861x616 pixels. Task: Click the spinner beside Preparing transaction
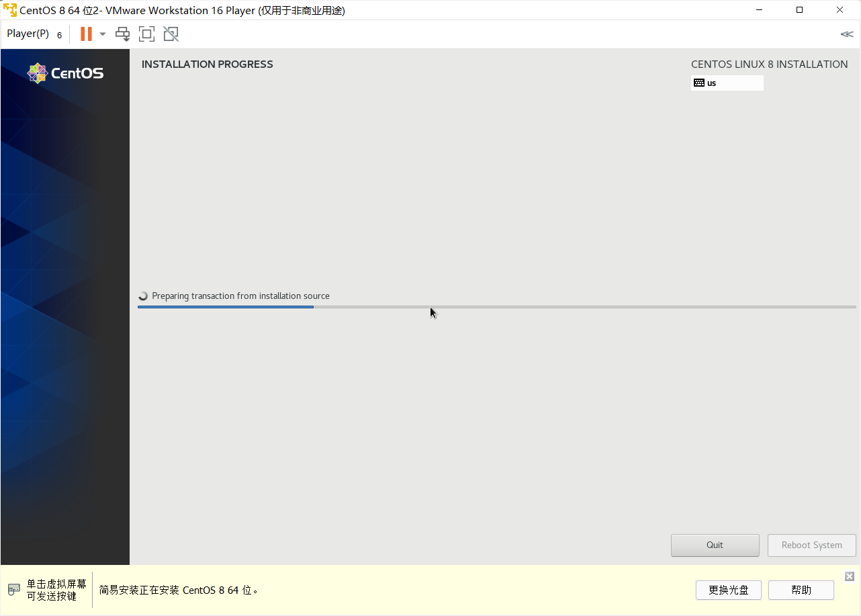pyautogui.click(x=143, y=296)
